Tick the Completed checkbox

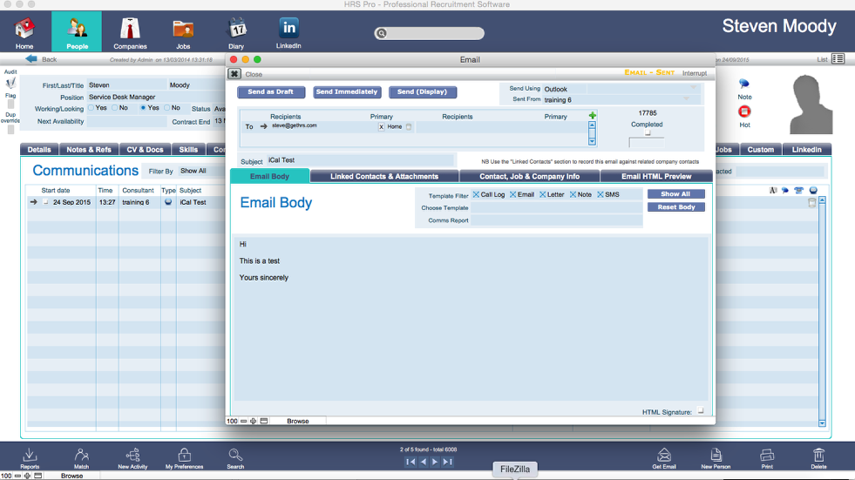point(647,133)
